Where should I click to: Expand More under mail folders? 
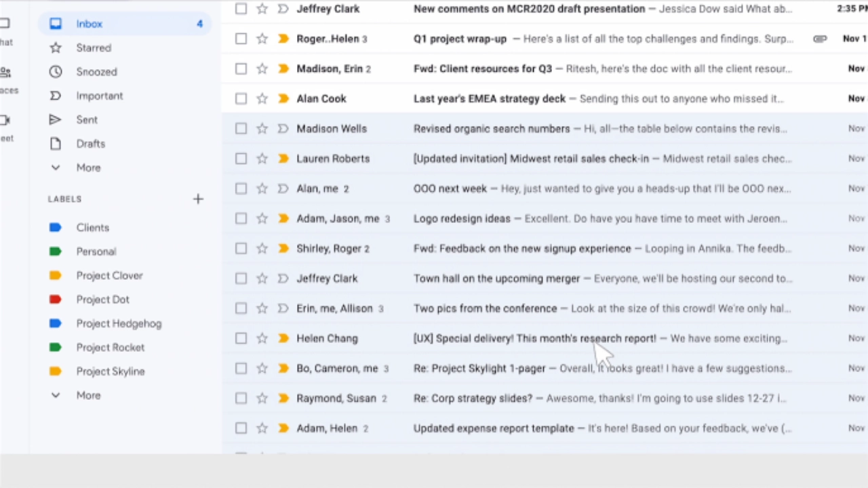coord(87,167)
